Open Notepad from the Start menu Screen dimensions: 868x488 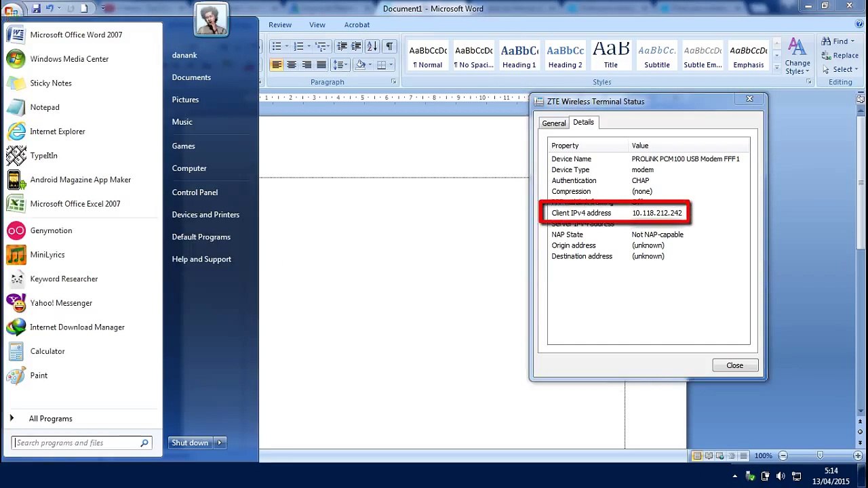pos(81,107)
